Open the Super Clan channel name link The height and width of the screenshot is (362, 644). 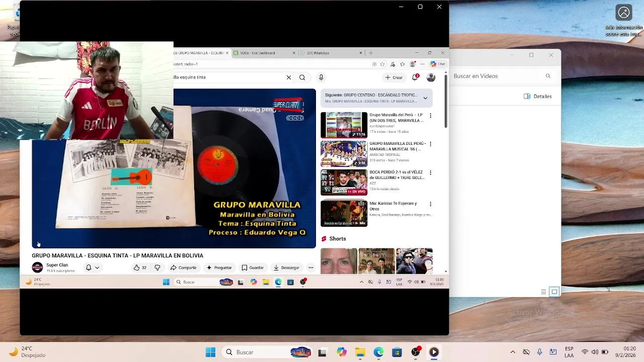click(x=57, y=265)
